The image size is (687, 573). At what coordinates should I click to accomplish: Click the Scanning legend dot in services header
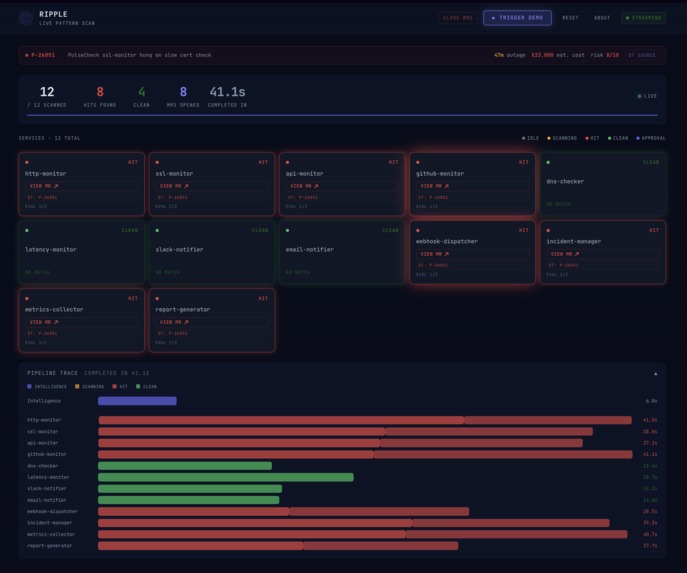pyautogui.click(x=549, y=138)
